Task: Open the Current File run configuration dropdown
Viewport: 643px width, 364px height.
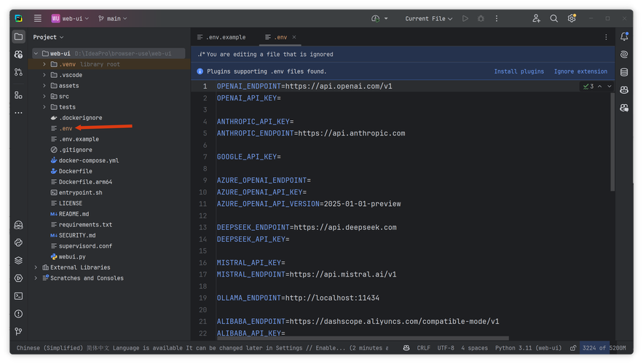Action: coord(428,18)
